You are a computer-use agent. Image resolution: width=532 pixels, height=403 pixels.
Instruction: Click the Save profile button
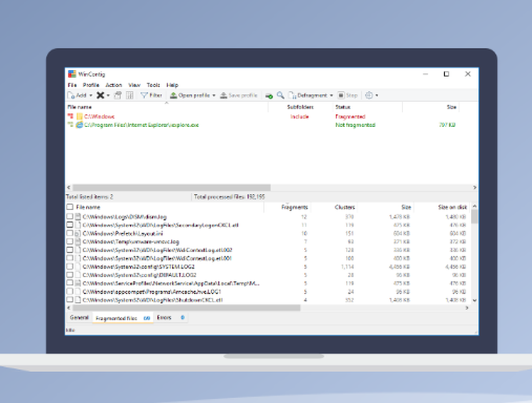[239, 95]
